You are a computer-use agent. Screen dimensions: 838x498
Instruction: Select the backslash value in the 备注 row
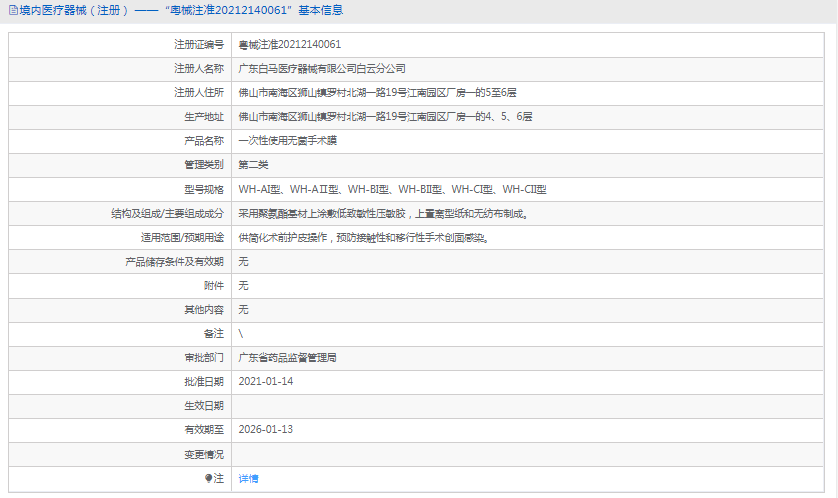(x=240, y=334)
